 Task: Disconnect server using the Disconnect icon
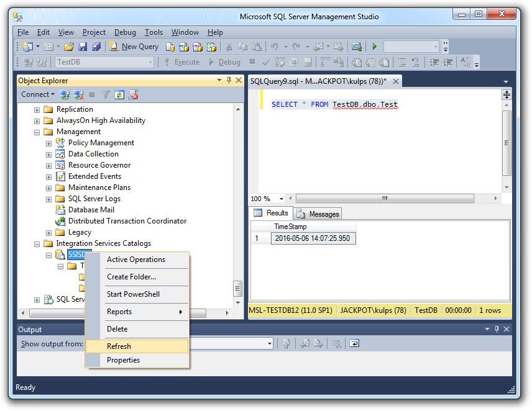78,94
